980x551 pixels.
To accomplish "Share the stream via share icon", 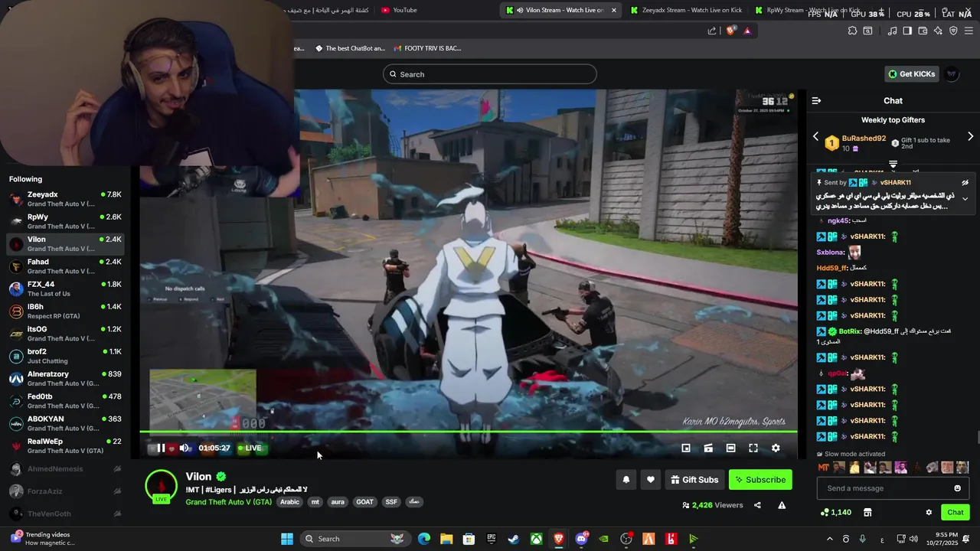I will 757,505.
